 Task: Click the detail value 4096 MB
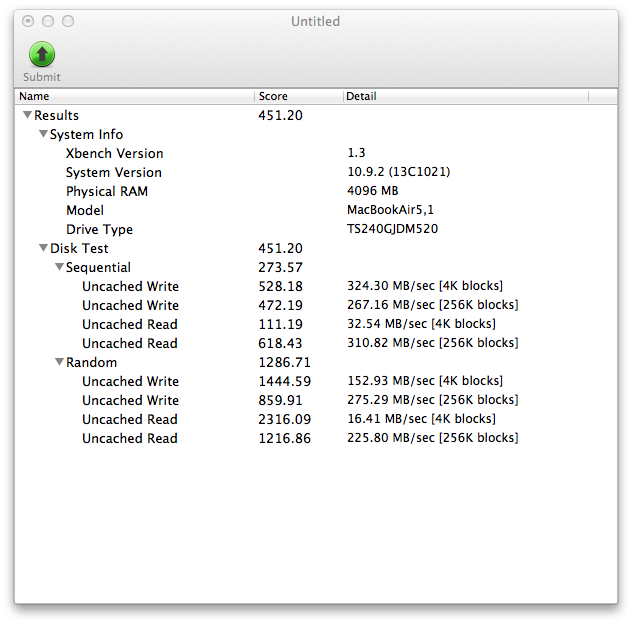[x=373, y=191]
